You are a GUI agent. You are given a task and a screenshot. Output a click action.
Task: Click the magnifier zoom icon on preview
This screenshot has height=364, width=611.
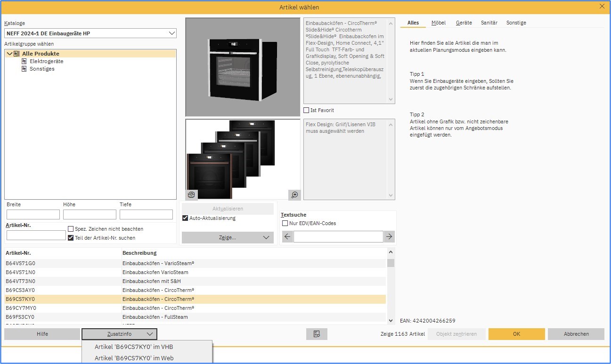[294, 194]
